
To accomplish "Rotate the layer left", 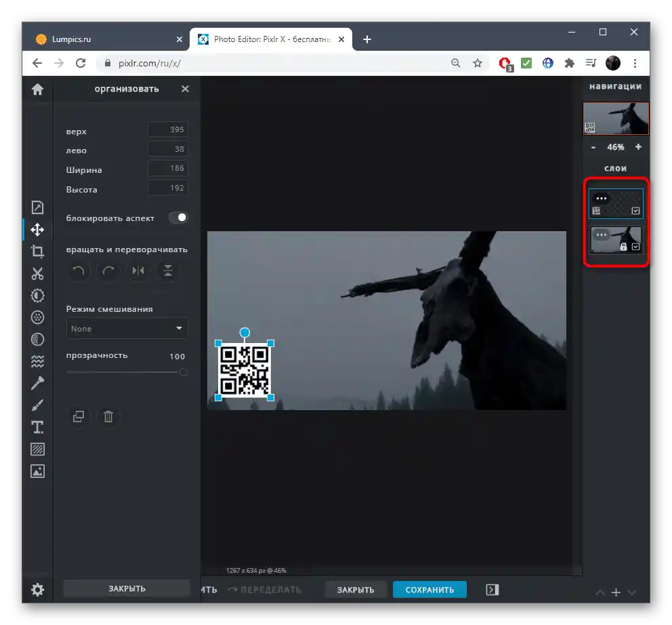I will [79, 271].
